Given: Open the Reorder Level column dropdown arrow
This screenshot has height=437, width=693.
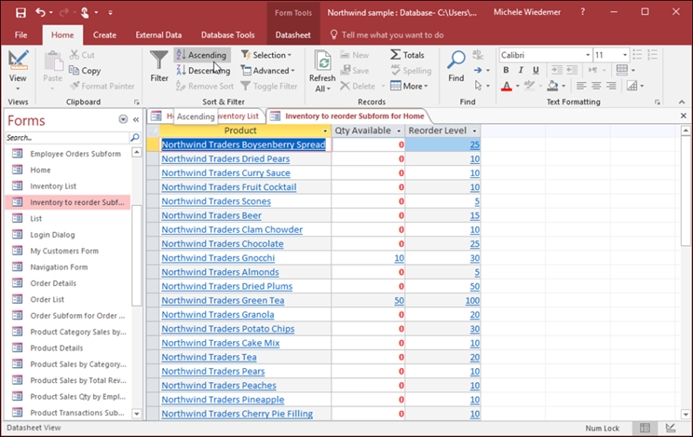Looking at the screenshot, I should coord(475,131).
